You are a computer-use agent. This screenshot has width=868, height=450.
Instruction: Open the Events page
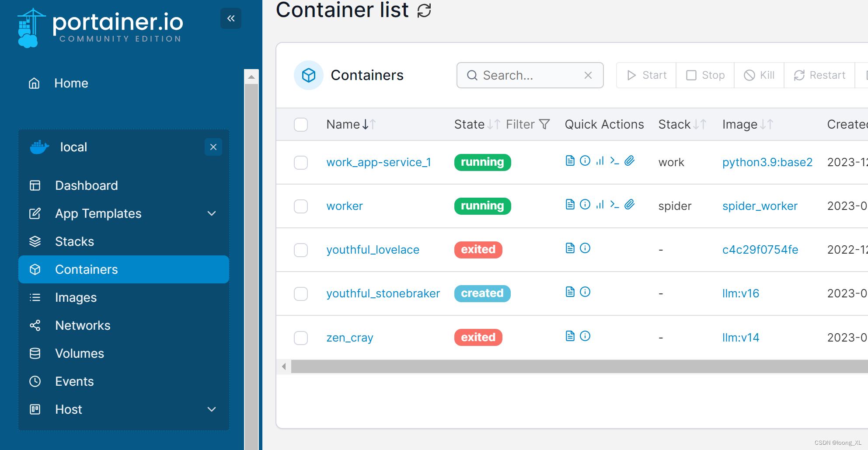[x=124, y=381]
